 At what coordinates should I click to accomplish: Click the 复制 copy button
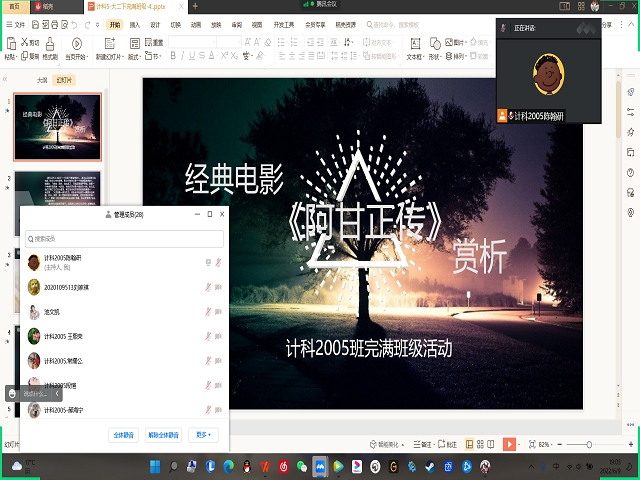pyautogui.click(x=30, y=56)
